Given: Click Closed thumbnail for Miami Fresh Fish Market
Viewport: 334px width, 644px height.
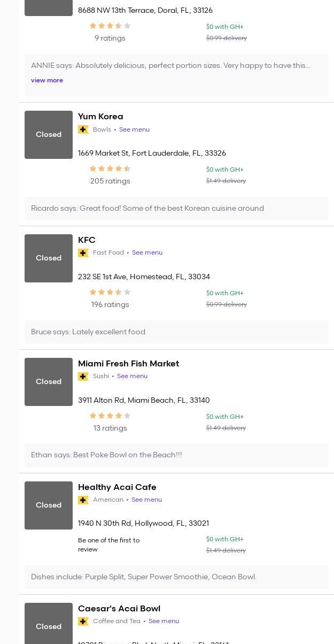Looking at the screenshot, I should coord(49,382).
